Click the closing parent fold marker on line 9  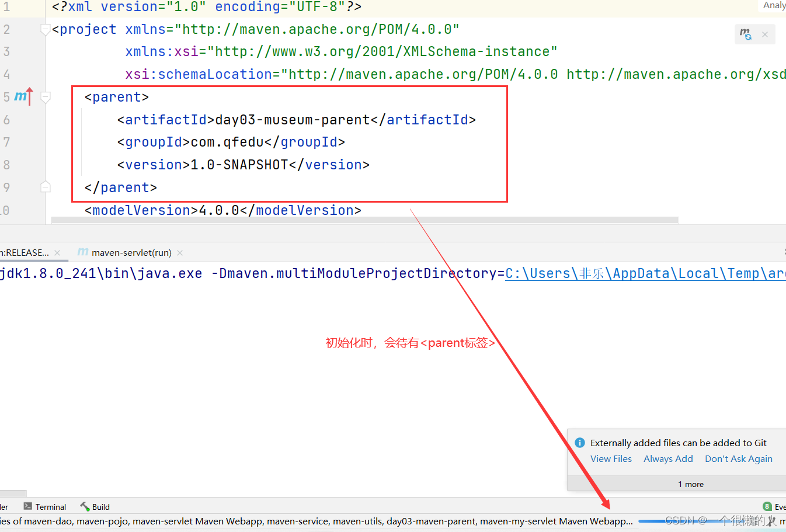pyautogui.click(x=46, y=187)
